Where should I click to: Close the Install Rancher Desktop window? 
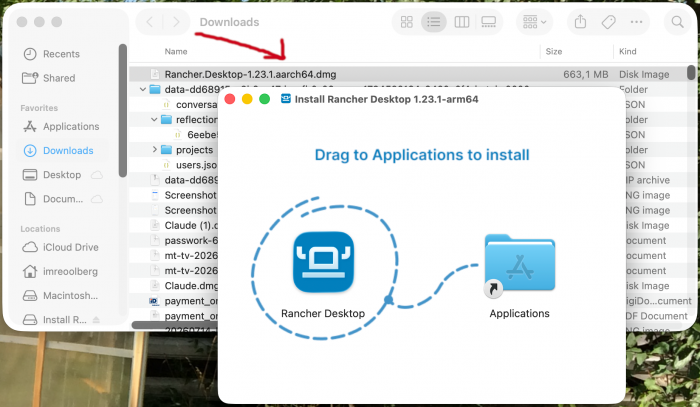point(230,99)
